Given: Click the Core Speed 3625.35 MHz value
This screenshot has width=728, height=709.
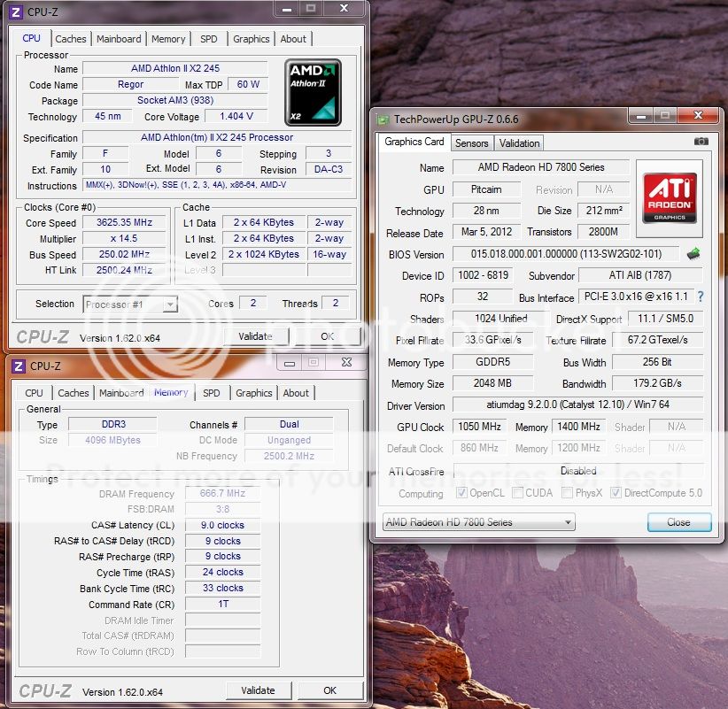Looking at the screenshot, I should (x=124, y=222).
